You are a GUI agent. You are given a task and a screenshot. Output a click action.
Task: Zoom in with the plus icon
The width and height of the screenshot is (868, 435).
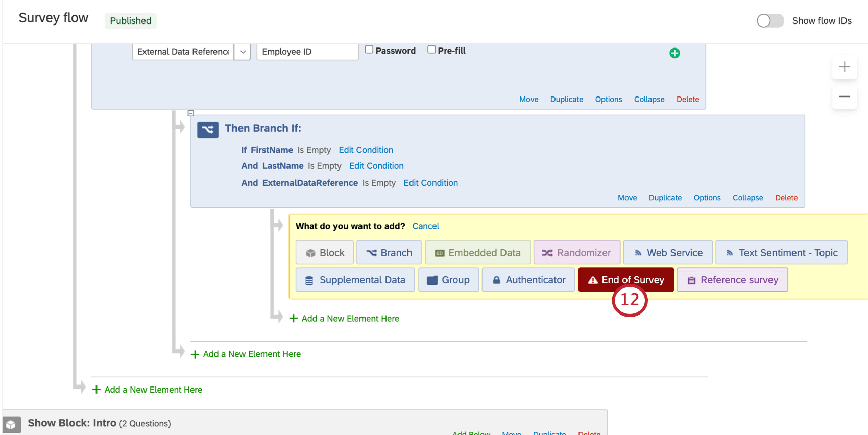coord(845,67)
